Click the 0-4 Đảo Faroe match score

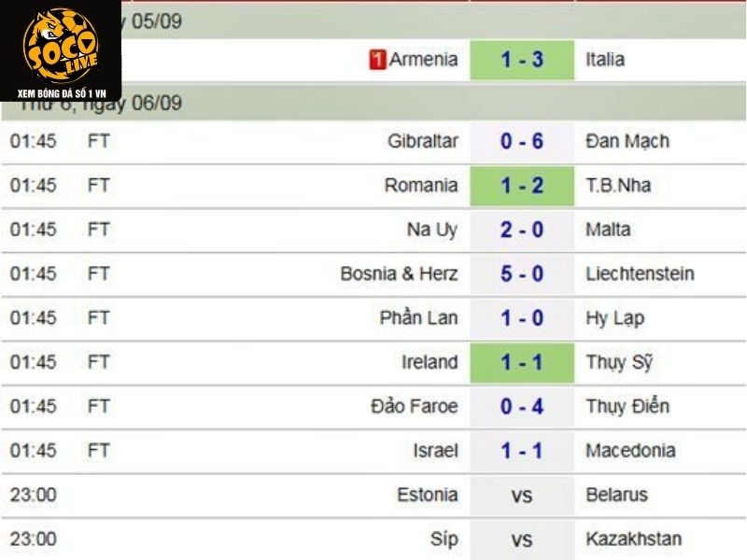[x=522, y=407]
